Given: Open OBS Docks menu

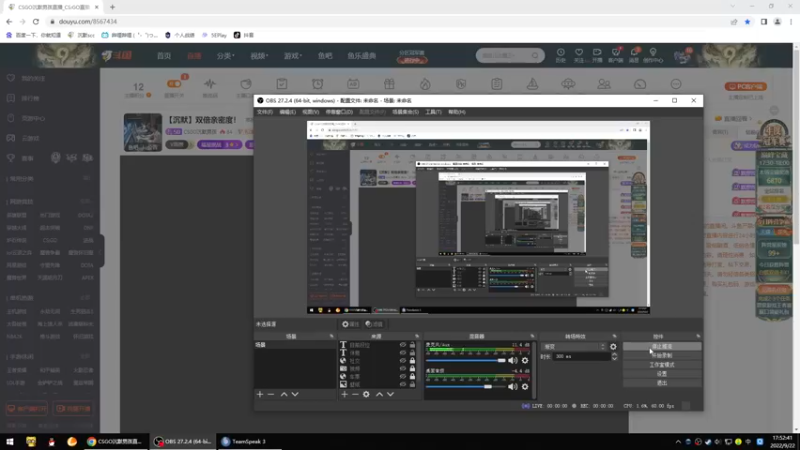Looking at the screenshot, I should click(x=339, y=112).
